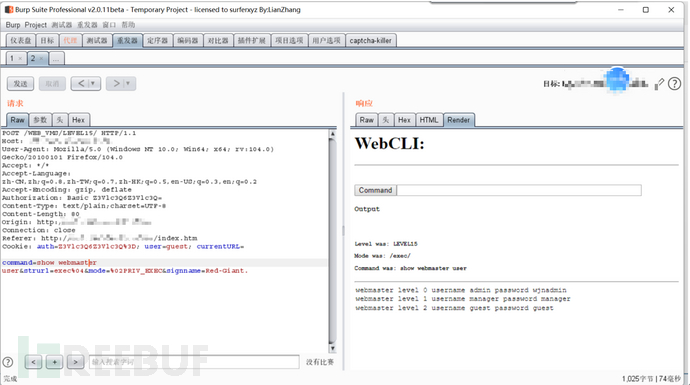690x385 pixels.
Task: Select the request Hex view tab
Action: point(78,120)
